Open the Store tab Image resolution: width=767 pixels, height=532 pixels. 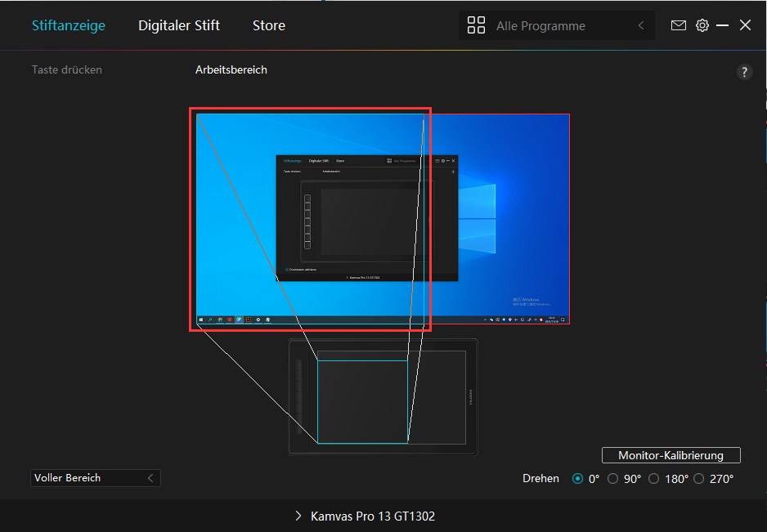click(269, 25)
